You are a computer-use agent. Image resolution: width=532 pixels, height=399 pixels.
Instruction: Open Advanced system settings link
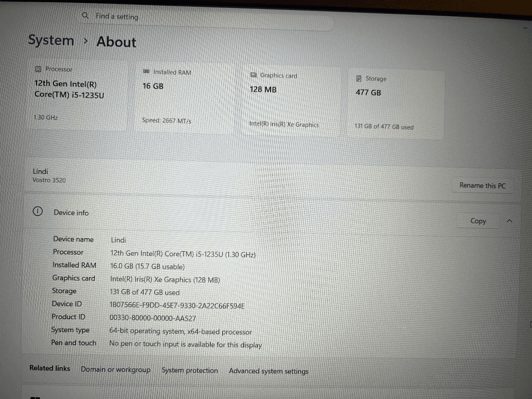pyautogui.click(x=269, y=371)
